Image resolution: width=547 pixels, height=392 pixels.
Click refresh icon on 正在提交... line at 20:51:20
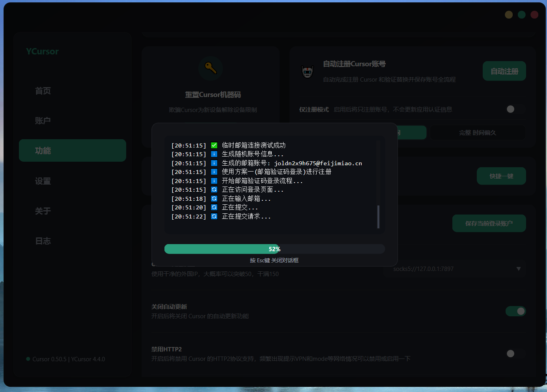click(214, 207)
